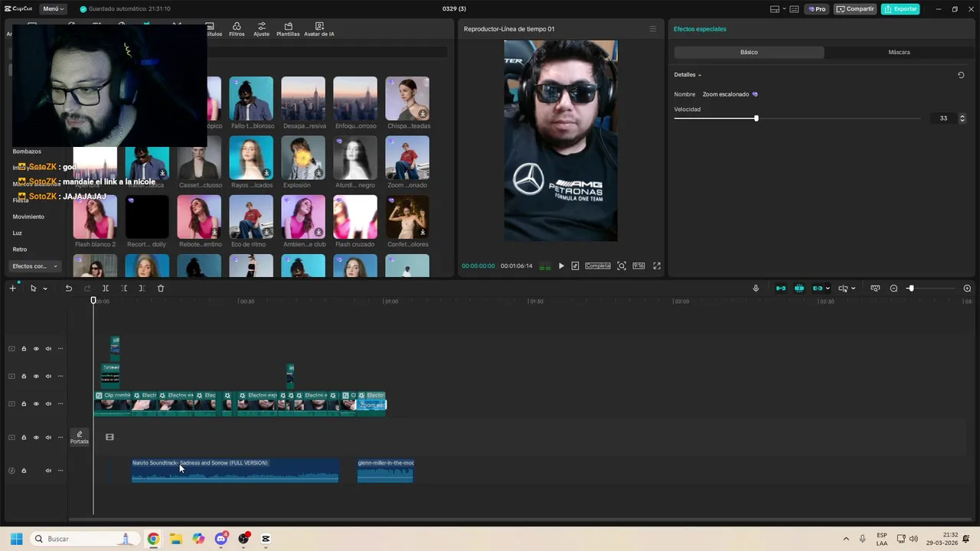Hide the main video track with eye icon
The width and height of the screenshot is (980, 551).
36,404
